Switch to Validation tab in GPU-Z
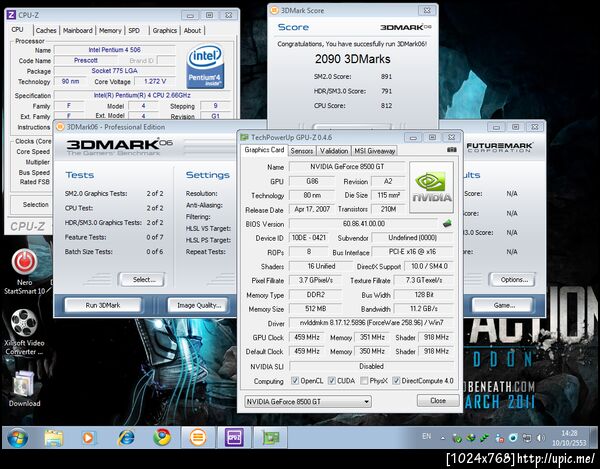Viewport: 600px width, 469px height. [x=334, y=151]
